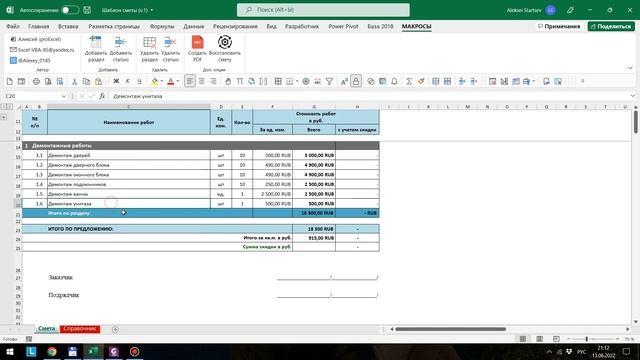640x360 pixels.
Task: Add a new sheet with plus button
Action: 115,329
